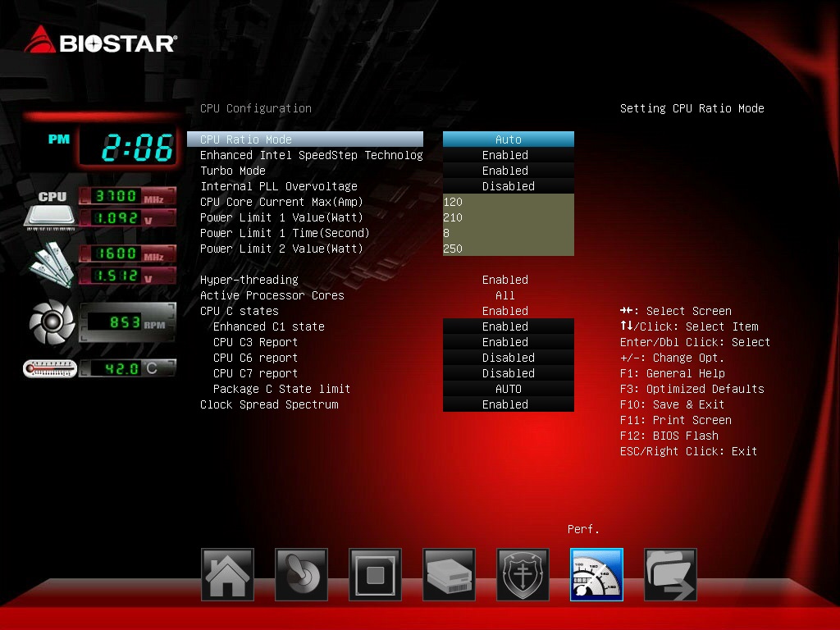Select Internal PLL Overvoltage label

coord(279,186)
